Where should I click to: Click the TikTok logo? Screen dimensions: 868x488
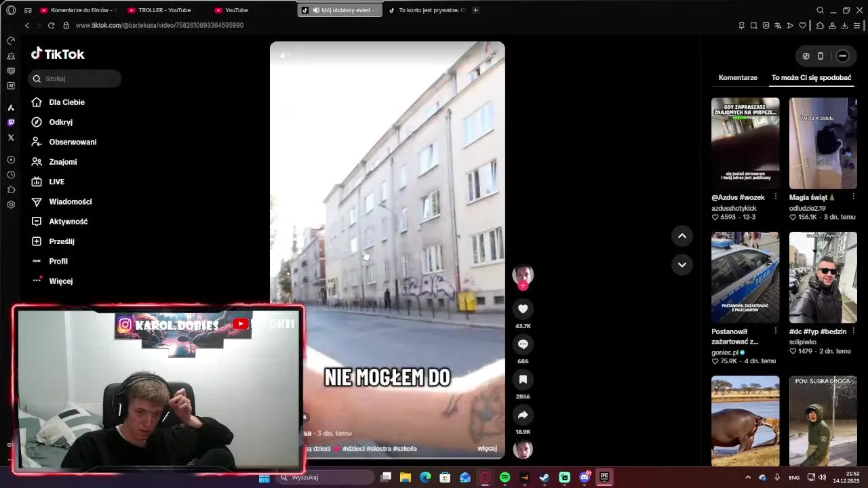pos(58,54)
